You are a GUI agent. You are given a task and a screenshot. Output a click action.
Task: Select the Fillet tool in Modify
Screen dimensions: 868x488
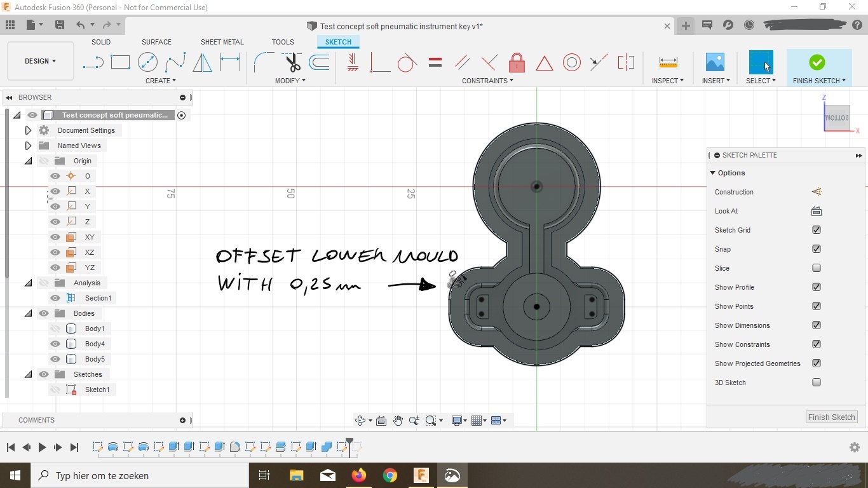coord(264,62)
